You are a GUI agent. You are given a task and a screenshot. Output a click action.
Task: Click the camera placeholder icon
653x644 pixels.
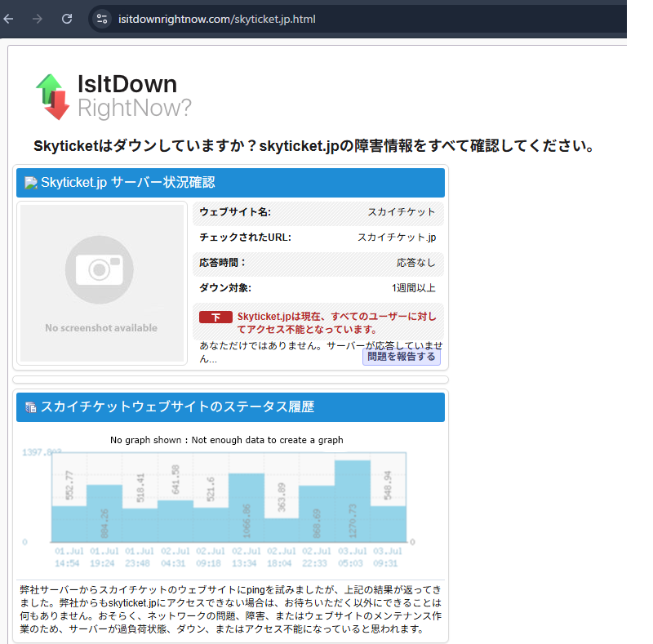click(99, 269)
